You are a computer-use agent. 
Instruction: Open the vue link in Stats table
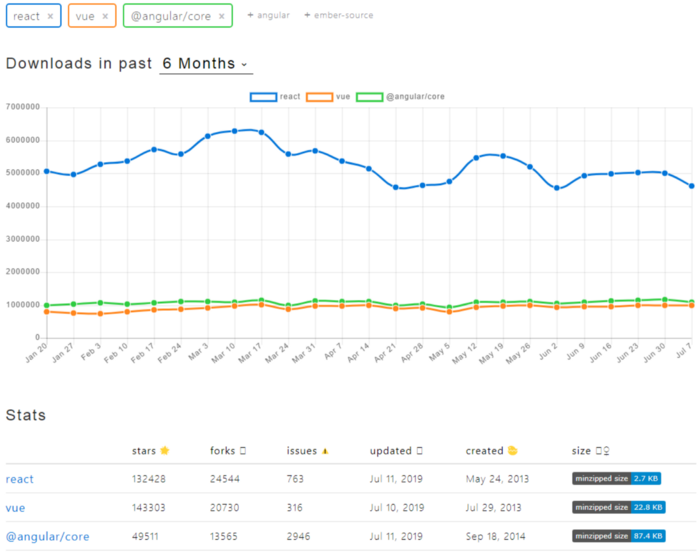click(16, 508)
